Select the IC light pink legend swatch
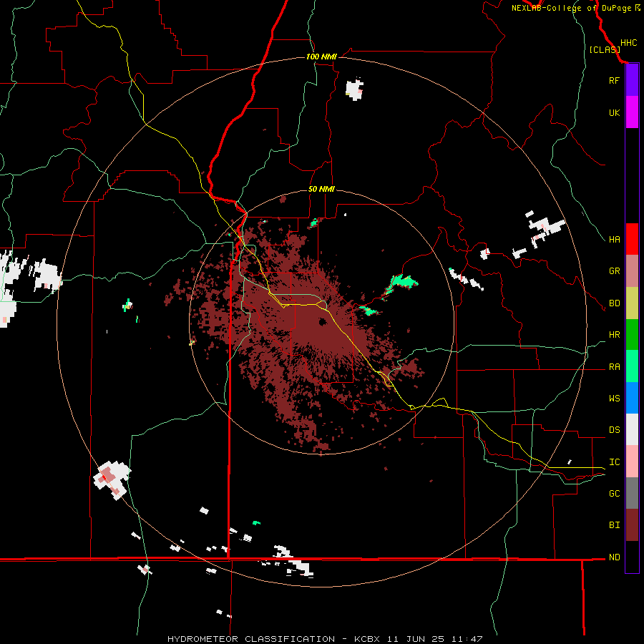 632,462
